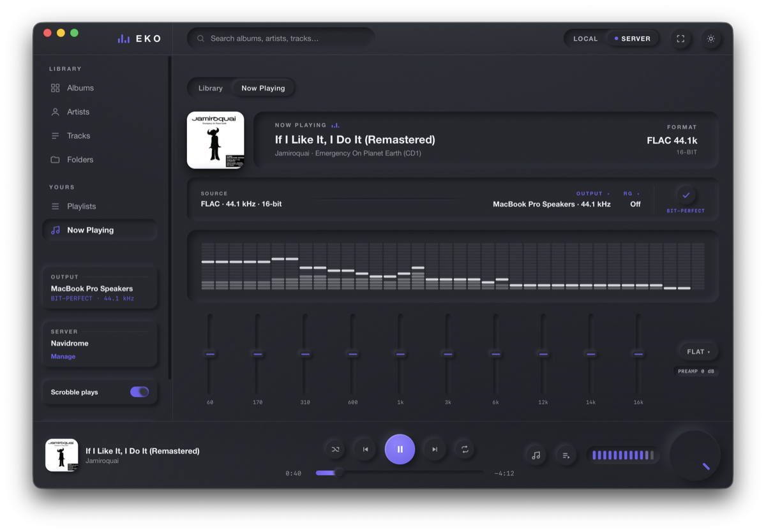Pause the current track
This screenshot has height=532, width=766.
click(400, 449)
